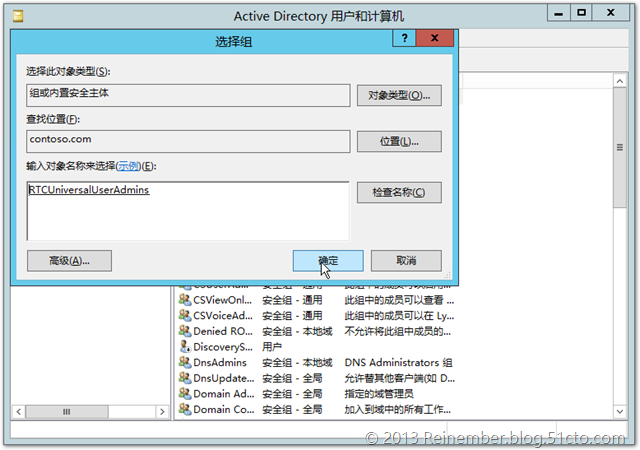Click the Denied RO... group icon
Viewport: 640px width, 450px height.
coord(185,331)
